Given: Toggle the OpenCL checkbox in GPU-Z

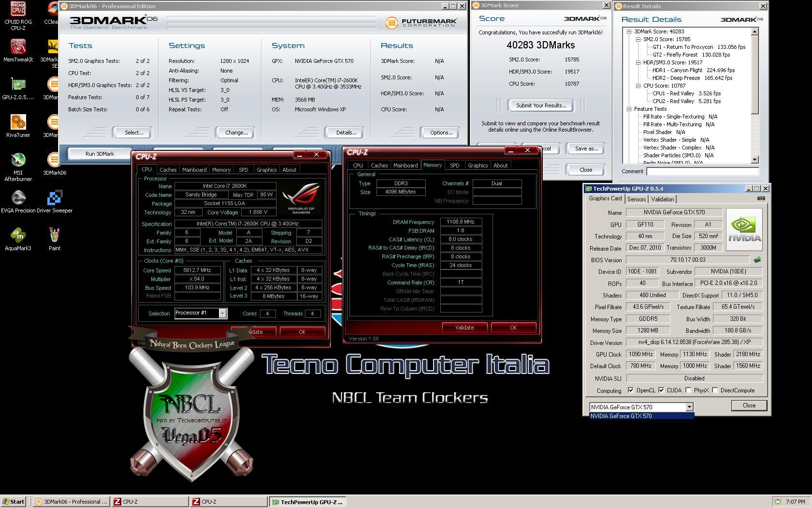Looking at the screenshot, I should [x=630, y=390].
